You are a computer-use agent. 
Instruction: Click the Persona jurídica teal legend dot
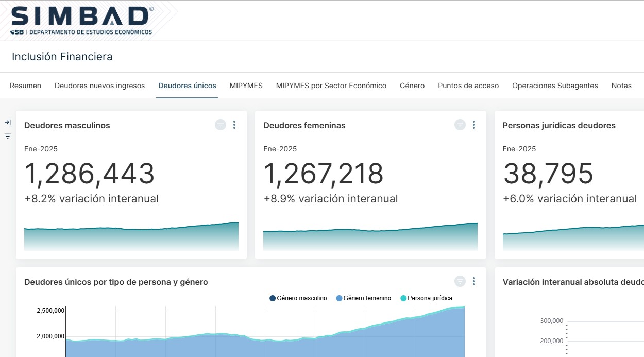(x=403, y=298)
